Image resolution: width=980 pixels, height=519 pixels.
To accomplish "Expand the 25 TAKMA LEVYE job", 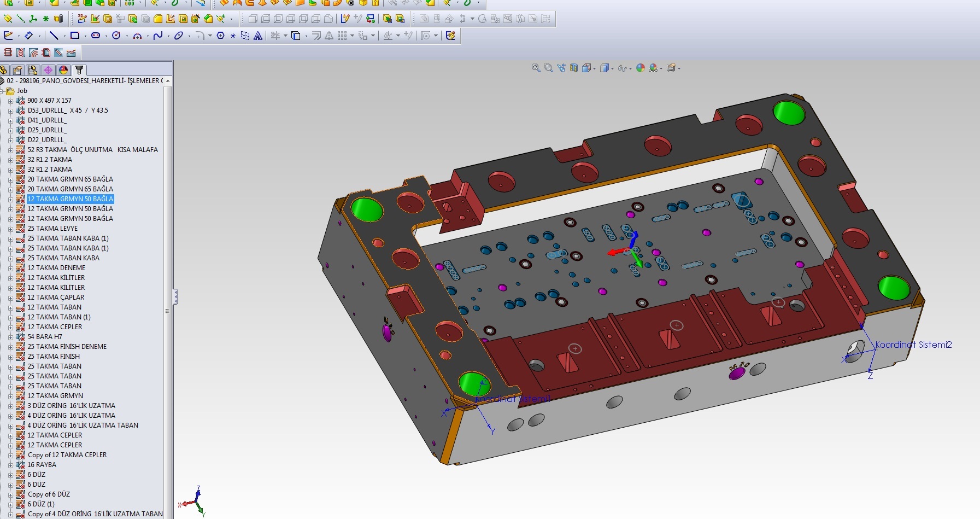I will tap(10, 229).
